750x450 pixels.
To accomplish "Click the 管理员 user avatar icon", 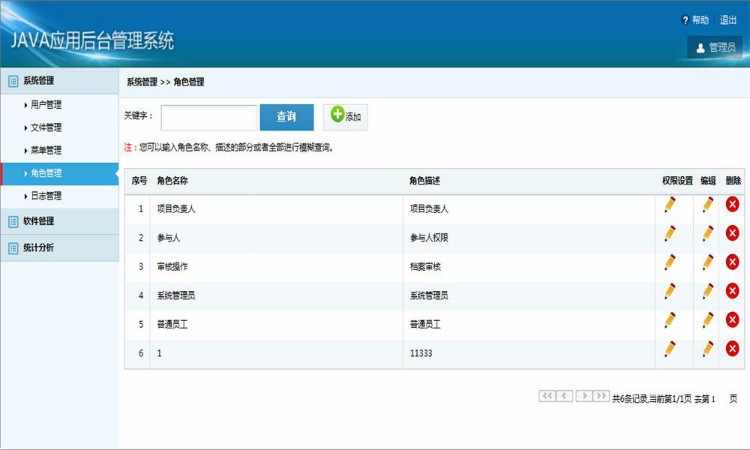I will point(700,48).
